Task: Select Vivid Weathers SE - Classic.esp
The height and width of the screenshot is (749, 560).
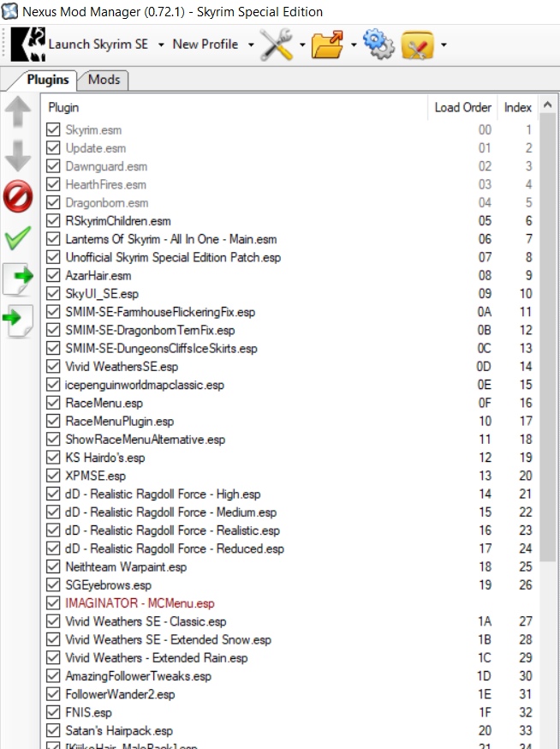Action: click(289, 621)
